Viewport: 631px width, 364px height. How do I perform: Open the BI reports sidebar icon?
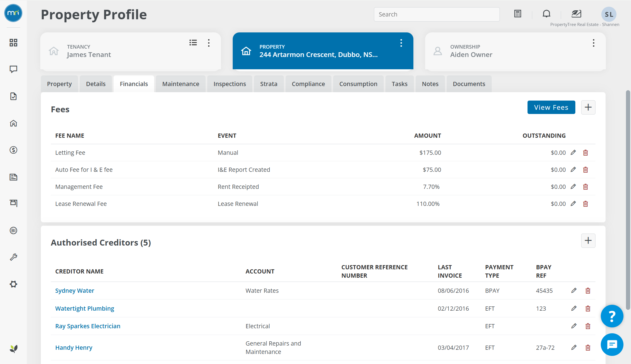[13, 230]
